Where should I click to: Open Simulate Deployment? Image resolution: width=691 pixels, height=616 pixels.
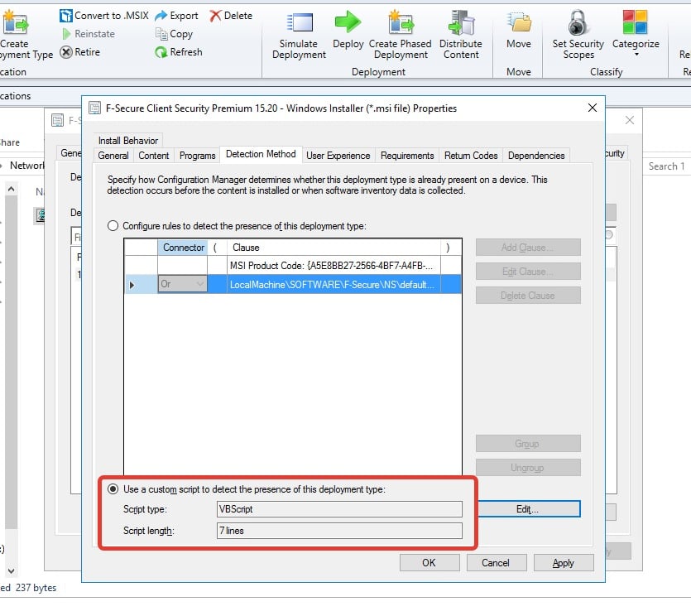tap(299, 36)
